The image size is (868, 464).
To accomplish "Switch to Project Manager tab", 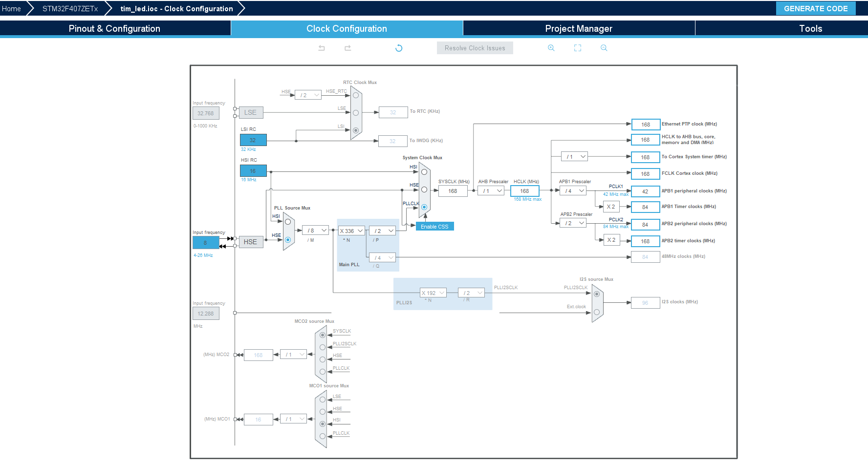I will click(579, 28).
